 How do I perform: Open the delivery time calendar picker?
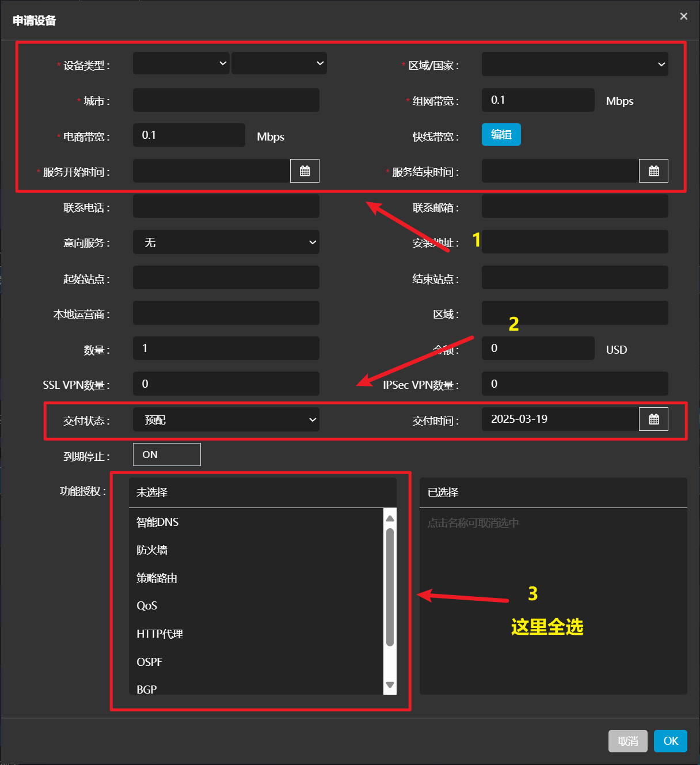tap(653, 419)
